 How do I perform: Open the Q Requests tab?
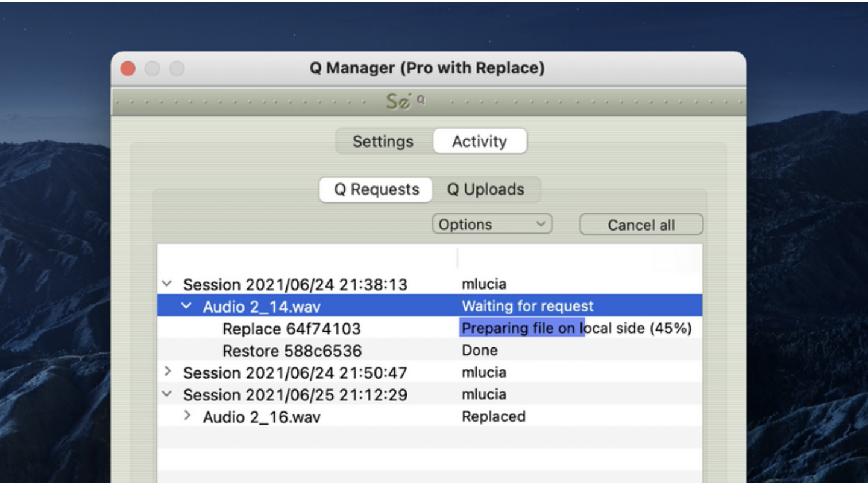pos(377,190)
